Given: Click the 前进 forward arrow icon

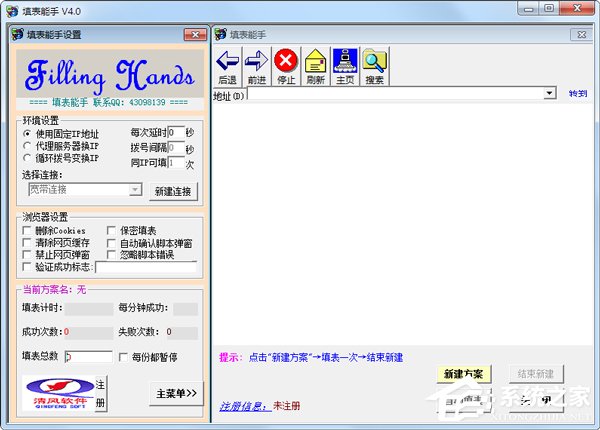Looking at the screenshot, I should (257, 62).
